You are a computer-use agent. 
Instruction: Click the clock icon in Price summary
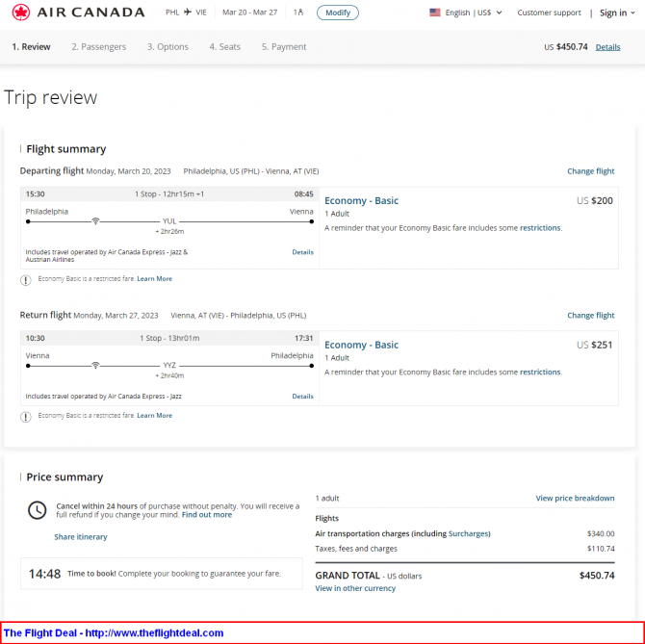pos(37,510)
